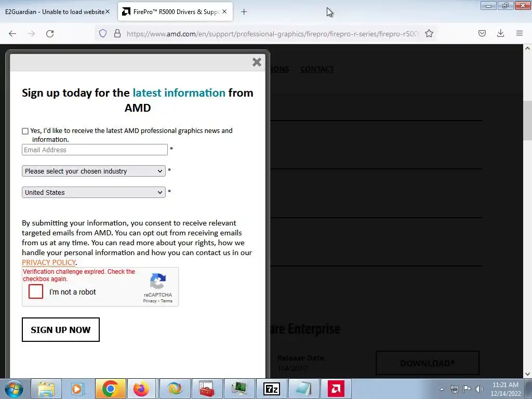Click the address bar URL

(x=273, y=34)
